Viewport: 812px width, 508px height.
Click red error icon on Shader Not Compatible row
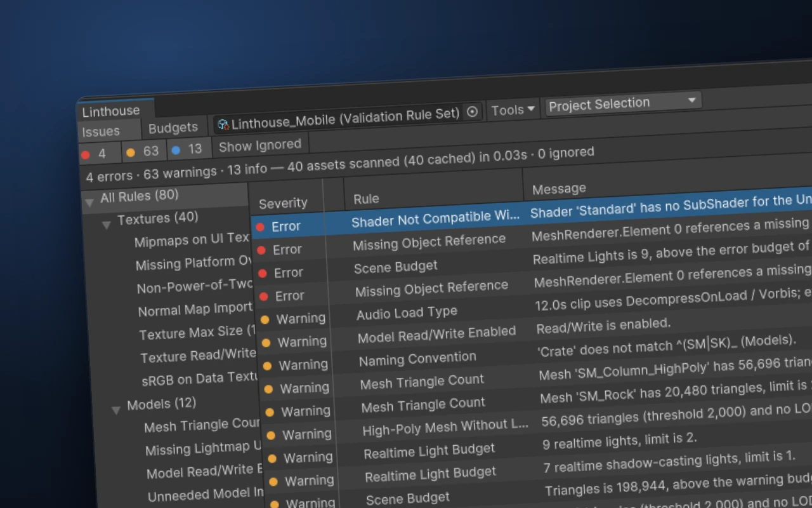pos(260,227)
